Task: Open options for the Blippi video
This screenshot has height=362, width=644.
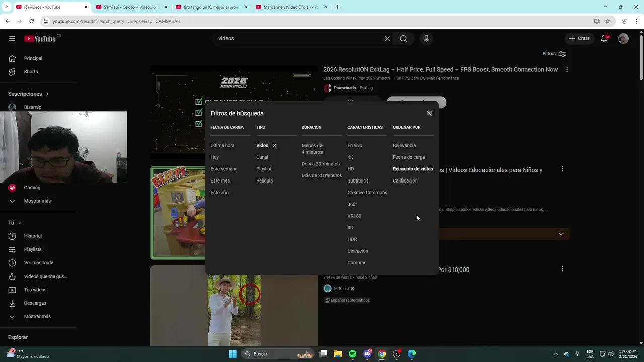Action: [562, 169]
